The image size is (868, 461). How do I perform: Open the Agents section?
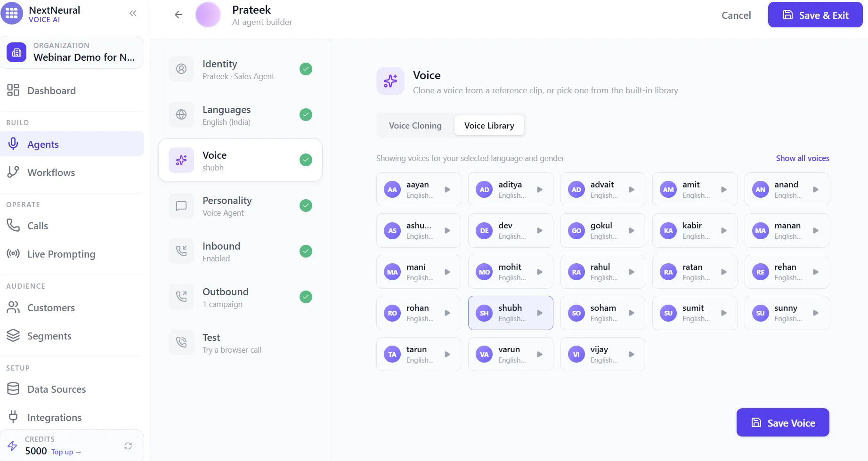72,144
